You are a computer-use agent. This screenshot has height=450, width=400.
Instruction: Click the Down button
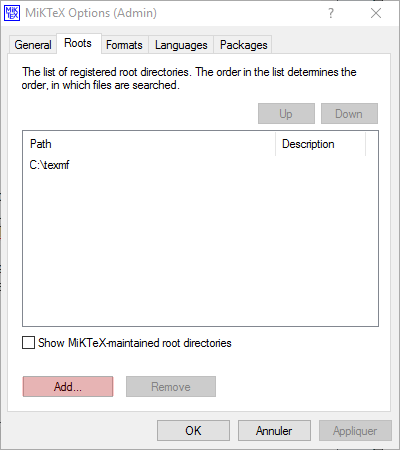coord(349,114)
